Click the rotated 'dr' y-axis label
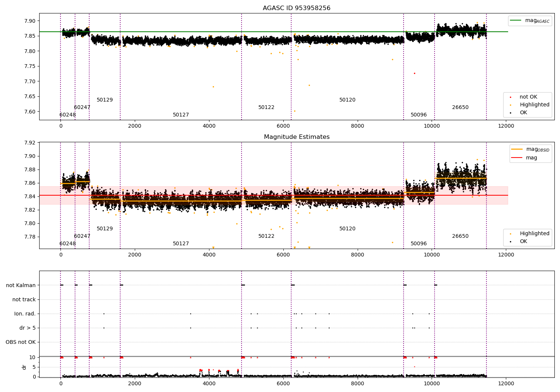This screenshot has height=392, width=560. click(x=24, y=367)
